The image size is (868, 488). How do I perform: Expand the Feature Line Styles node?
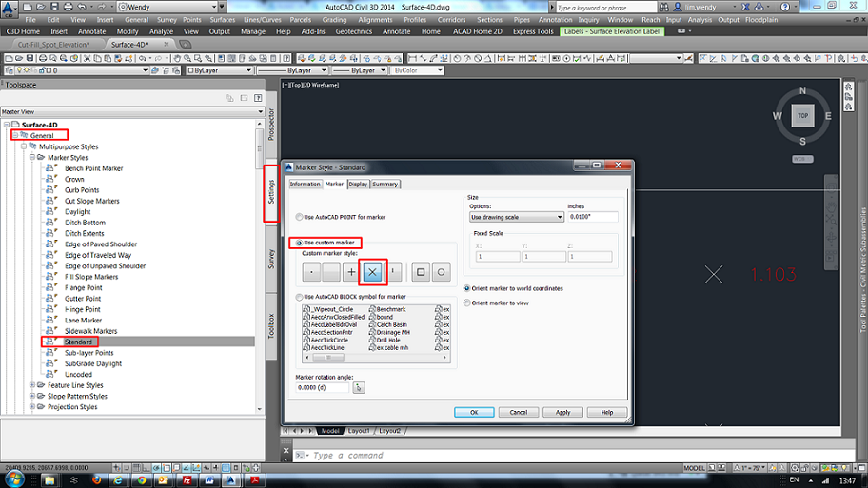coord(32,385)
